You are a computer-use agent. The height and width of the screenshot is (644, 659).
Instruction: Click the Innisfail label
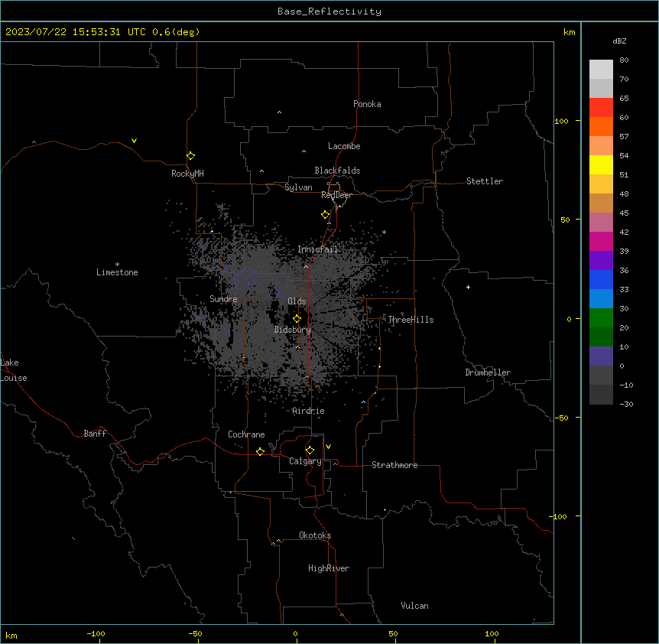[318, 249]
